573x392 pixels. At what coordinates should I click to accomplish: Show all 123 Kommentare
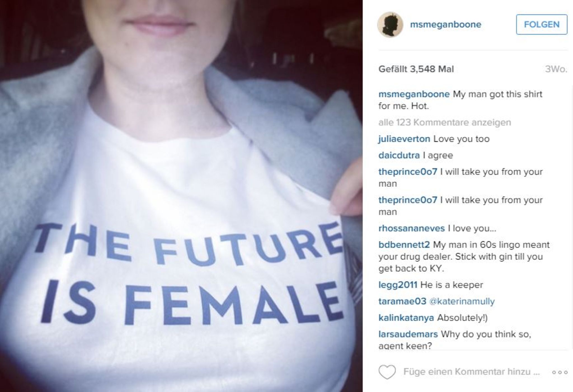point(445,122)
